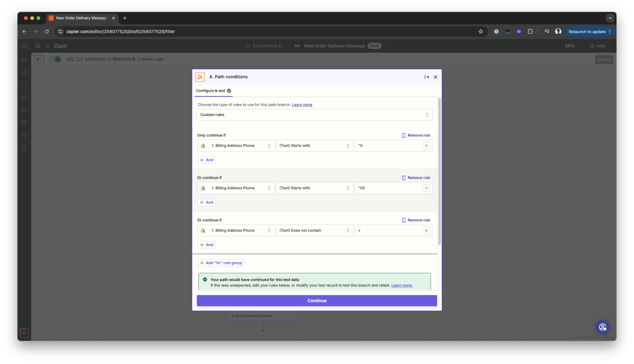Click Add "Or" rule group button
This screenshot has height=364, width=634.
pos(220,263)
